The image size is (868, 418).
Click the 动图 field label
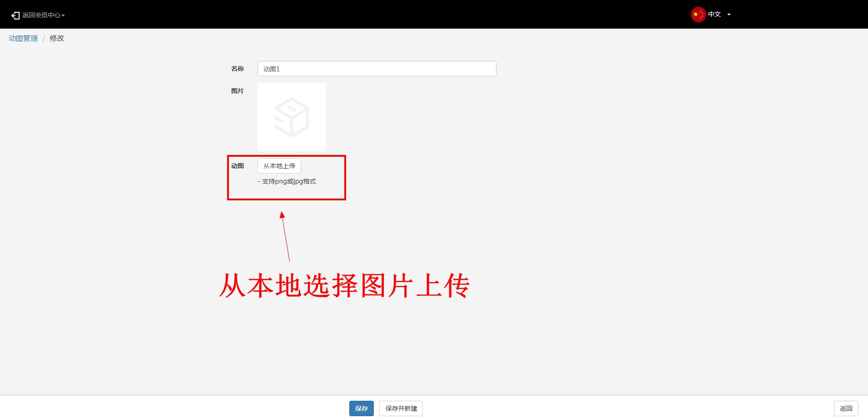click(x=237, y=166)
